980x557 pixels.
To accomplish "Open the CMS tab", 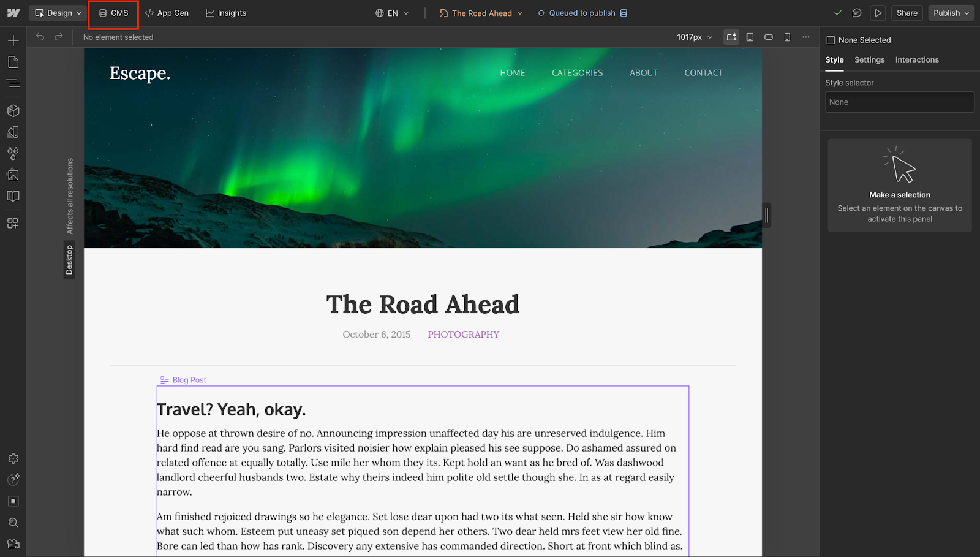I will coord(113,13).
